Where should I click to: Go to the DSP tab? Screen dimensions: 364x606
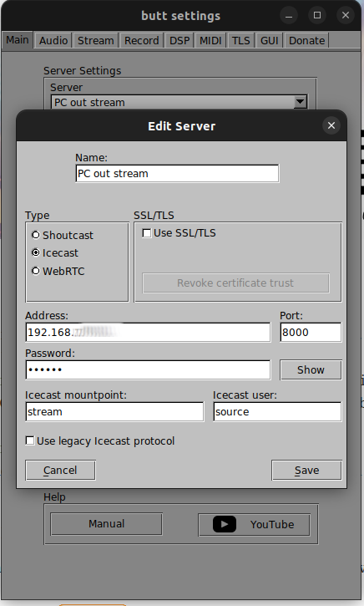coord(179,41)
